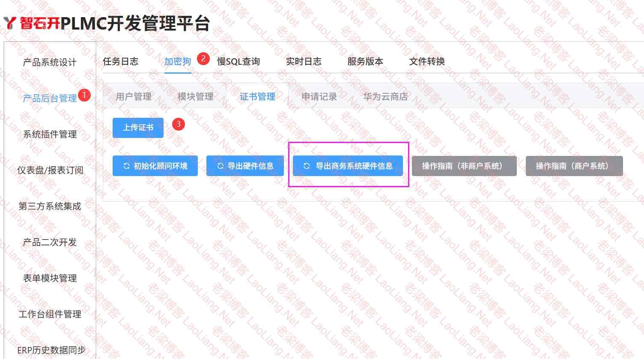Screen dimensions: 644x359
Task: Click the 智石开 logo icon
Action: tap(10, 23)
